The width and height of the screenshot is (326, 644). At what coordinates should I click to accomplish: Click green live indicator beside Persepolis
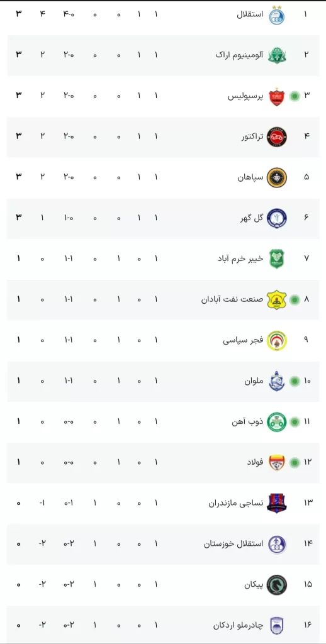tap(295, 96)
